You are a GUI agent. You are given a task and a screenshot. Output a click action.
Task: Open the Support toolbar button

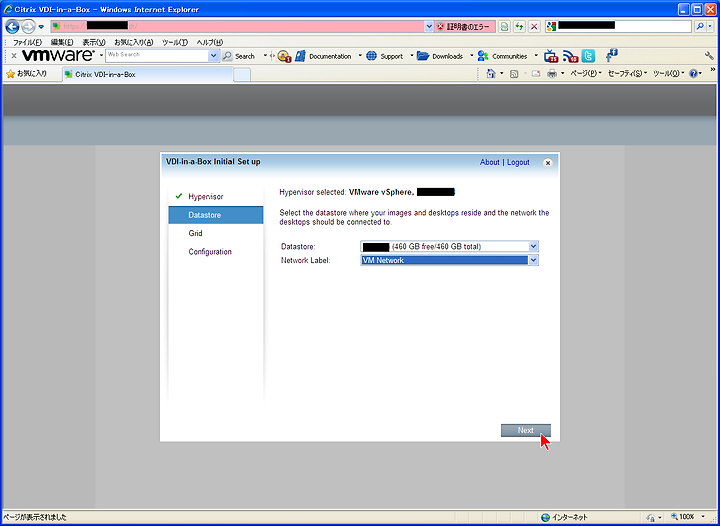(x=385, y=56)
